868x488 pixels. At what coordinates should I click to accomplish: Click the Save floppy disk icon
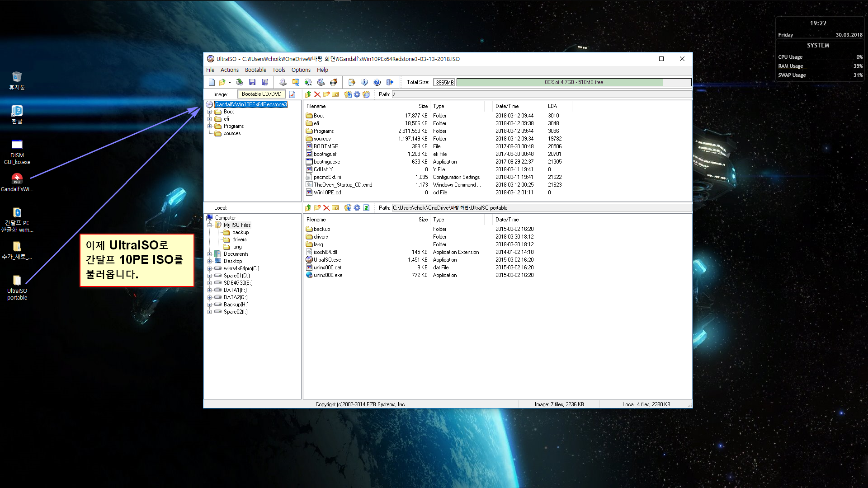[252, 82]
